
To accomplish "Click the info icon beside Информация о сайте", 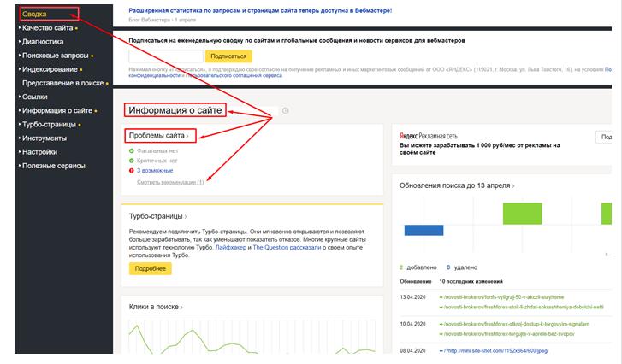I will click(x=285, y=110).
